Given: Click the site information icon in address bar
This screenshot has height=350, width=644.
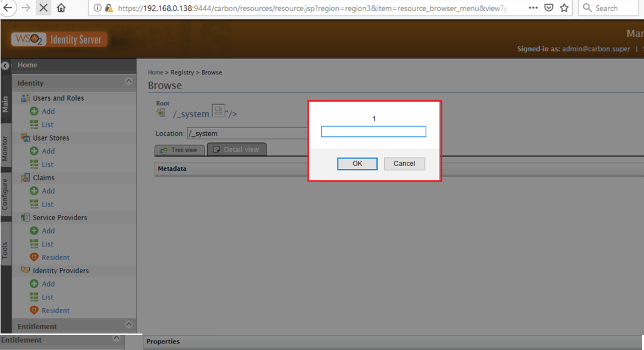Looking at the screenshot, I should coord(98,8).
